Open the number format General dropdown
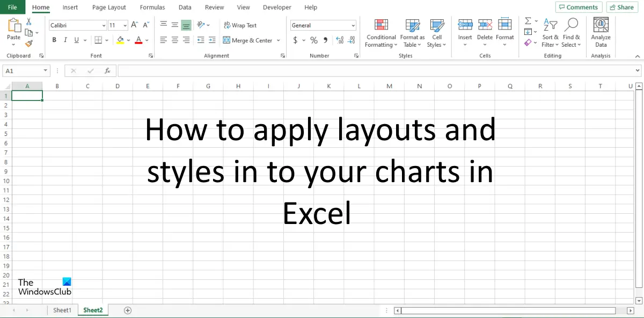Screen dimensions: 644x318 point(353,25)
